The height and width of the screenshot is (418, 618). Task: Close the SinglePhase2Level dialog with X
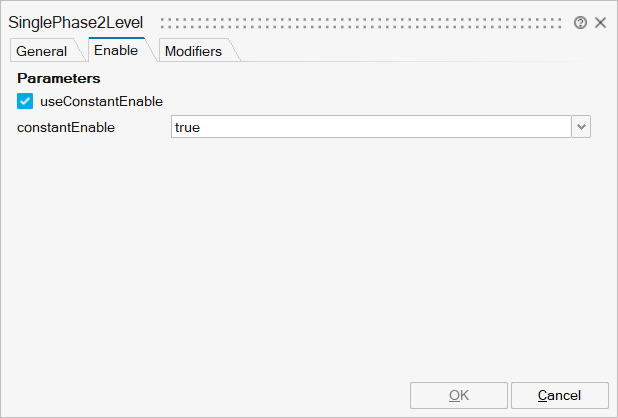[x=601, y=22]
